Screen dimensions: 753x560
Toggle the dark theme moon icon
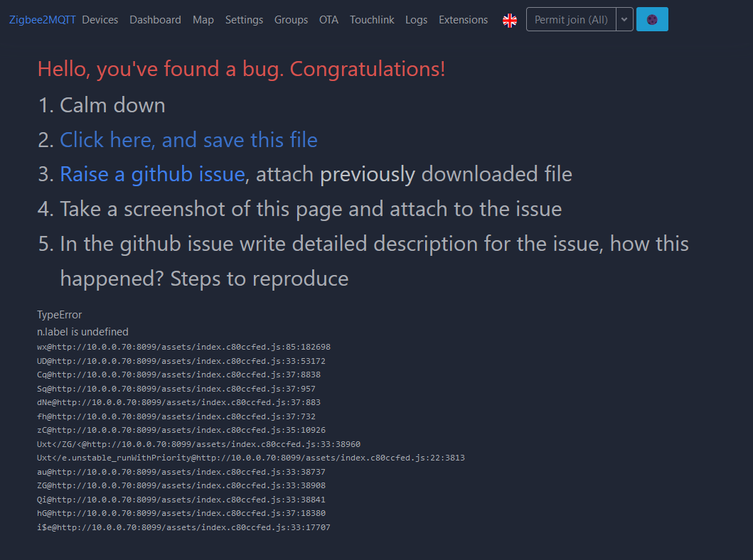[652, 19]
